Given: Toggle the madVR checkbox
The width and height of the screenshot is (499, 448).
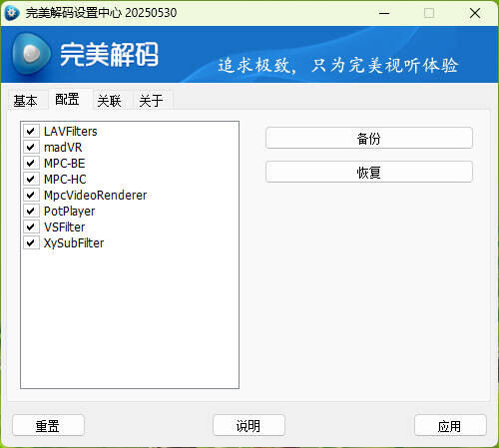Looking at the screenshot, I should pos(31,147).
